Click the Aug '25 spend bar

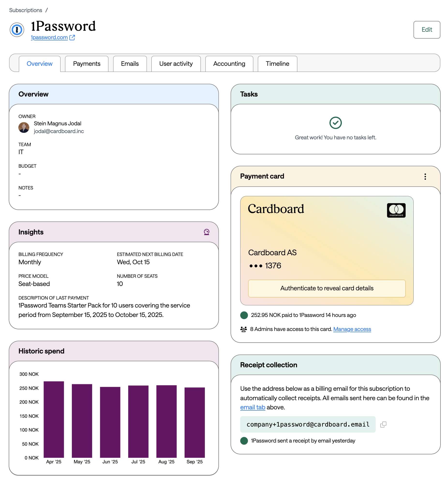click(166, 421)
